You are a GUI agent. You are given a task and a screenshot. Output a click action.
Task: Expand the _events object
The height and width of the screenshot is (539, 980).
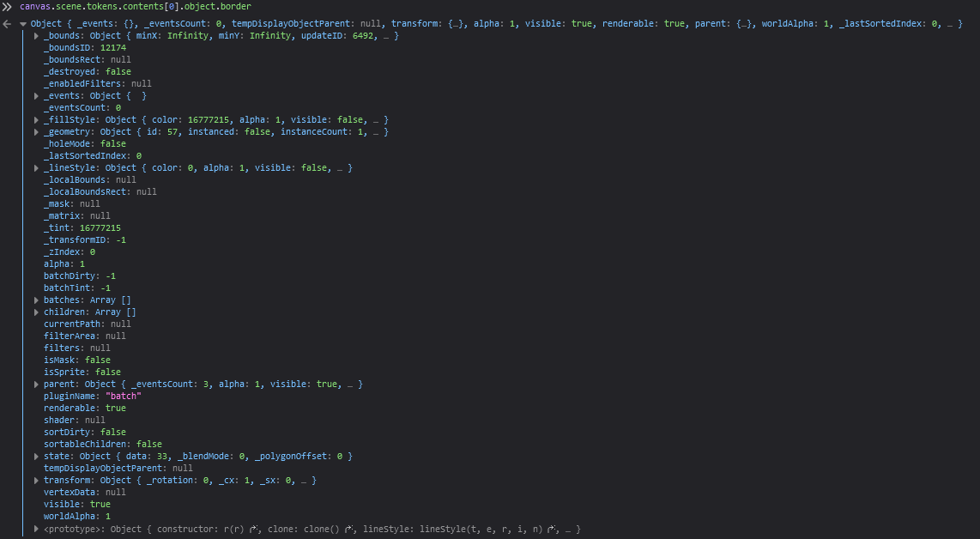click(x=34, y=95)
